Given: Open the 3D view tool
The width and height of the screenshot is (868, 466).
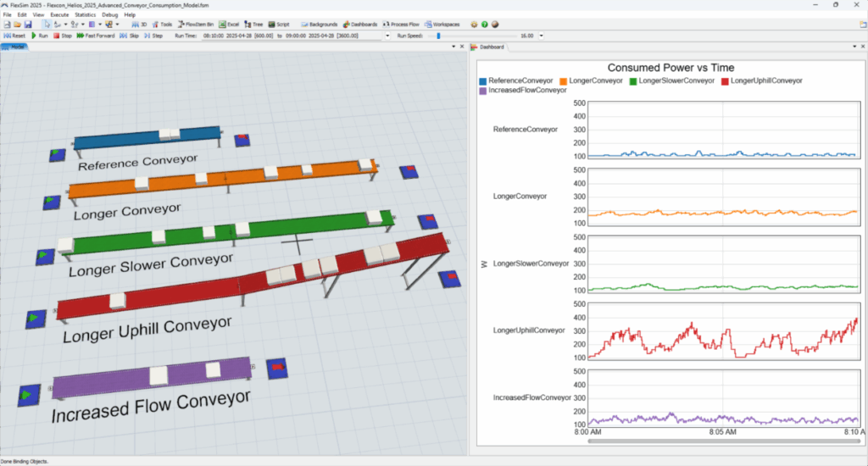Looking at the screenshot, I should click(138, 25).
